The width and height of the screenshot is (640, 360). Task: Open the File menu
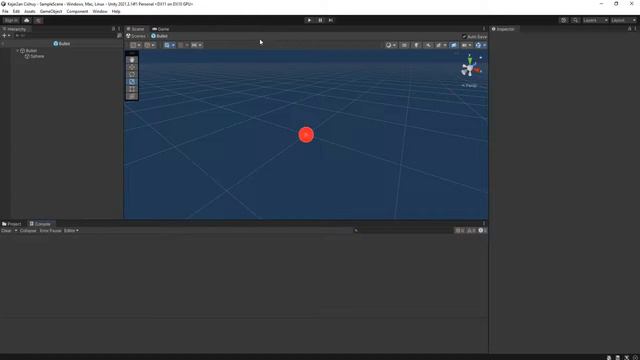pyautogui.click(x=5, y=11)
